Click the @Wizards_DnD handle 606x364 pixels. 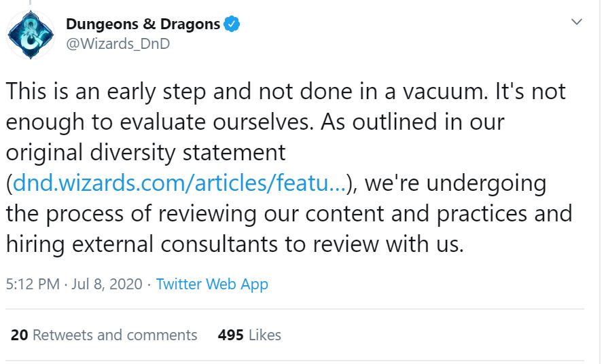tap(117, 43)
